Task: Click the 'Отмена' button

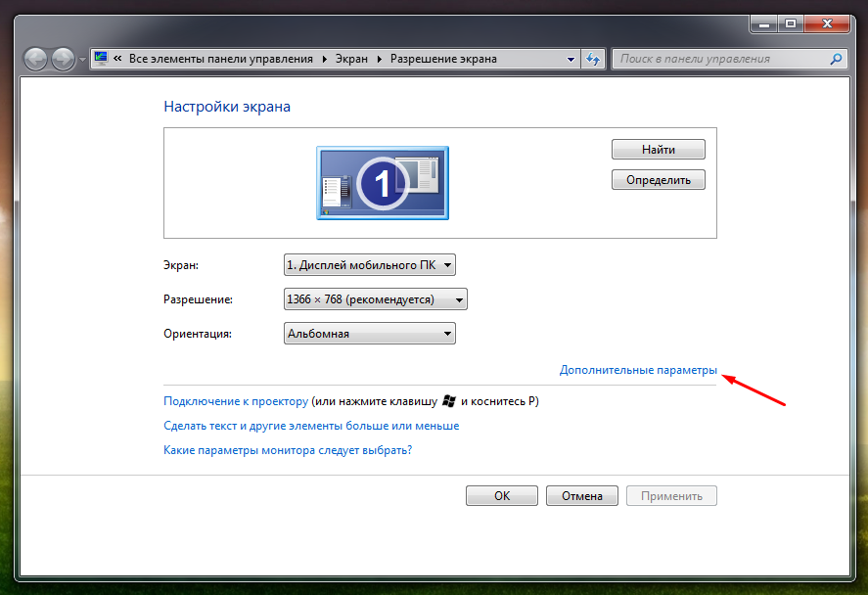Action: coord(582,496)
